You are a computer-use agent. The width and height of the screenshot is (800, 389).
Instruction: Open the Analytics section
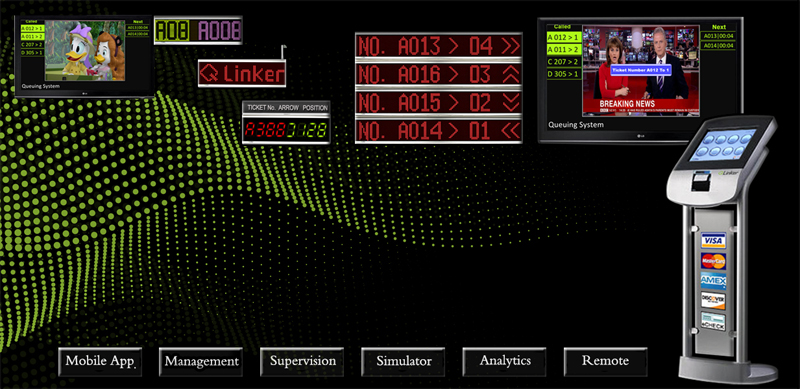(504, 361)
